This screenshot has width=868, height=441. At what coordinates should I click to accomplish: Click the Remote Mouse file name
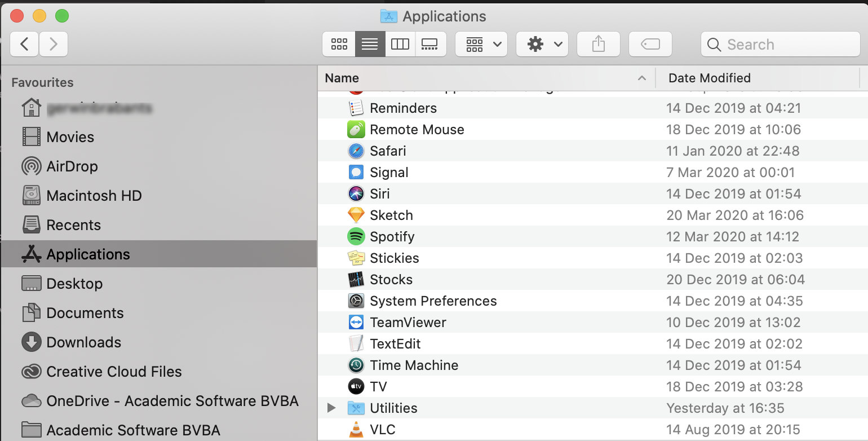pyautogui.click(x=417, y=129)
